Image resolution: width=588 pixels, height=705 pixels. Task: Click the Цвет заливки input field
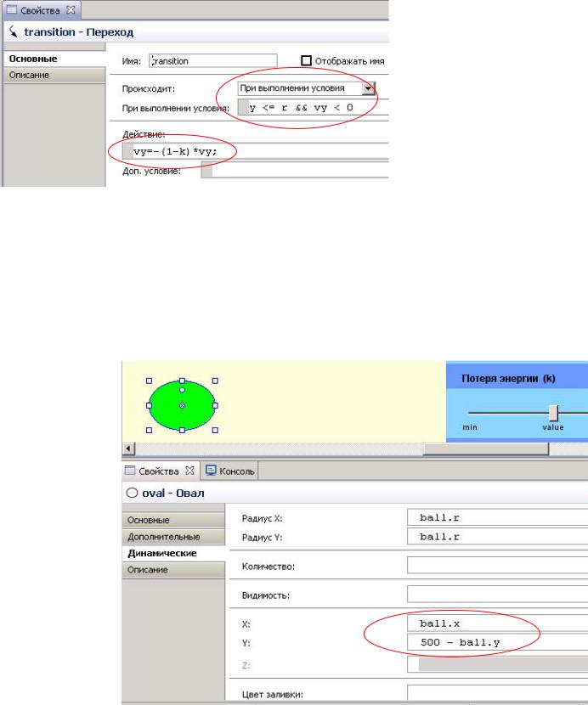coord(498,693)
